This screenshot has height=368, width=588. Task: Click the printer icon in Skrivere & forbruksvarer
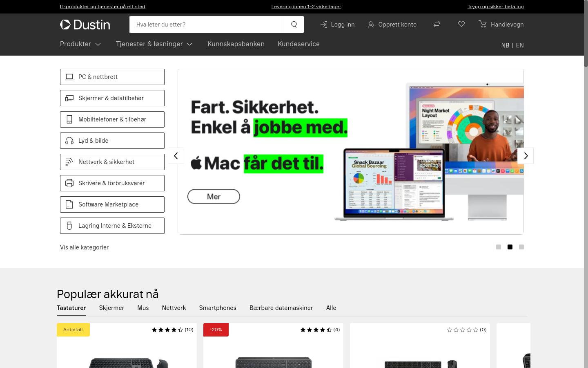(x=69, y=183)
